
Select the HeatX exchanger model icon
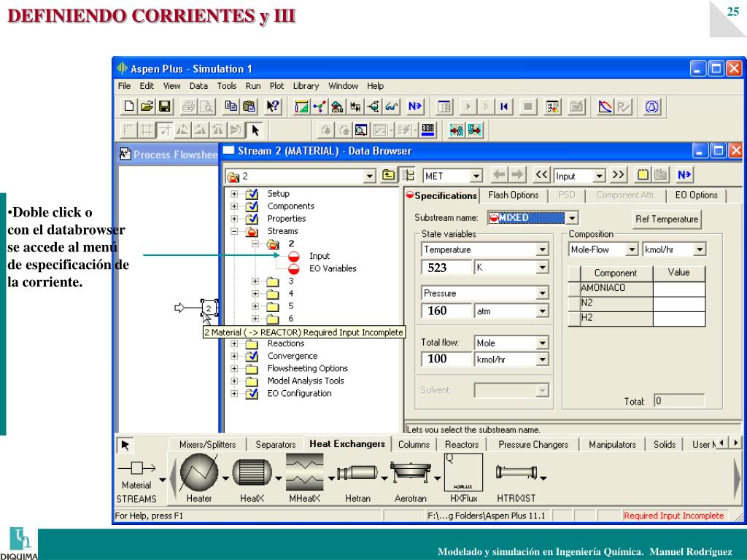tap(252, 472)
